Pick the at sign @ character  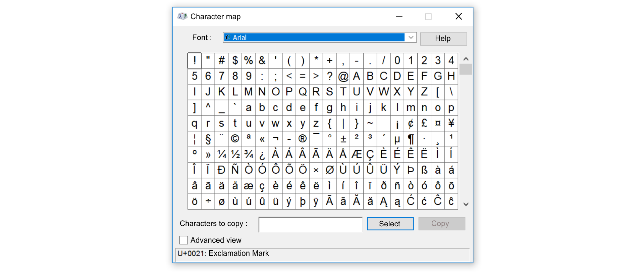point(343,76)
